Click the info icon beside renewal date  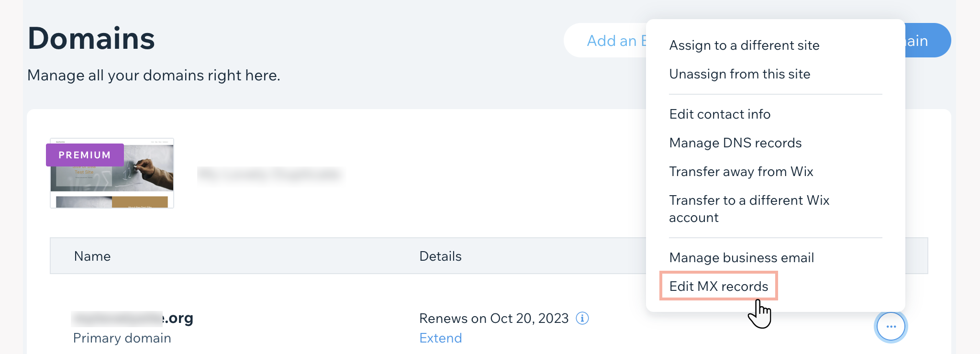(582, 318)
